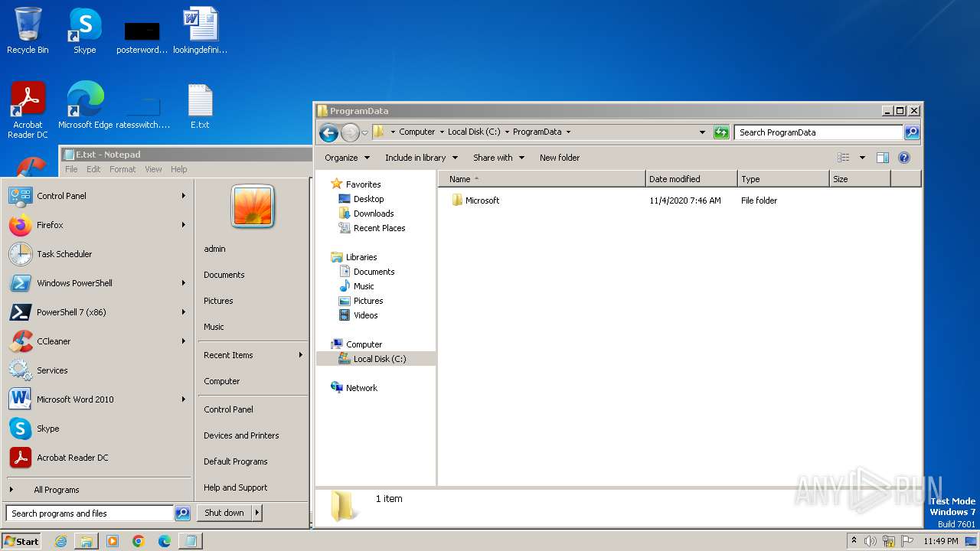Click Start menu search magnifier icon

click(182, 514)
